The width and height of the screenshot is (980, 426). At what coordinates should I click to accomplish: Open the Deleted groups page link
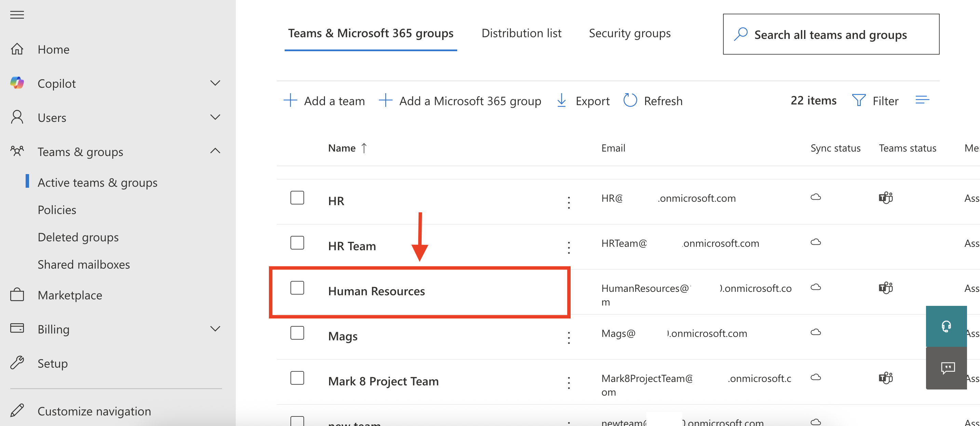78,237
